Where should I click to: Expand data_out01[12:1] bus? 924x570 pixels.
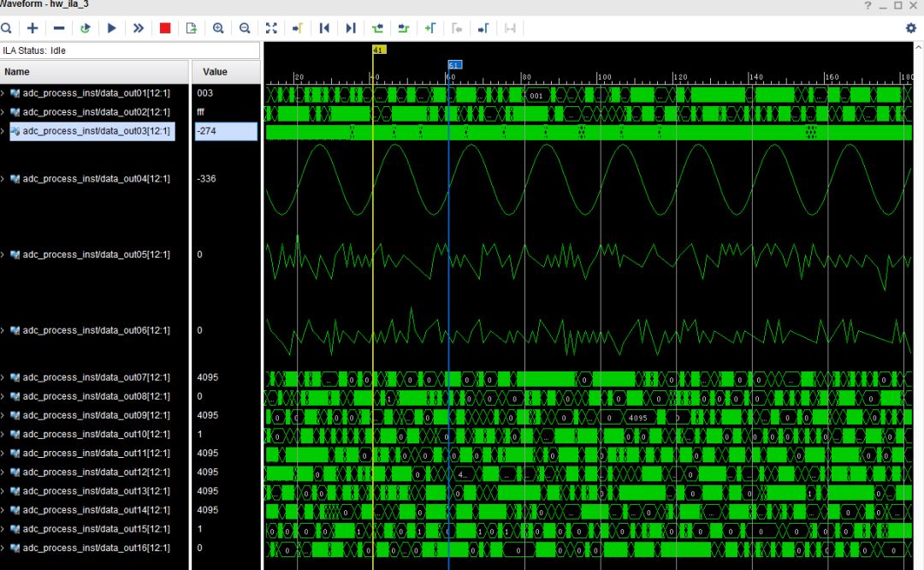pyautogui.click(x=3, y=93)
